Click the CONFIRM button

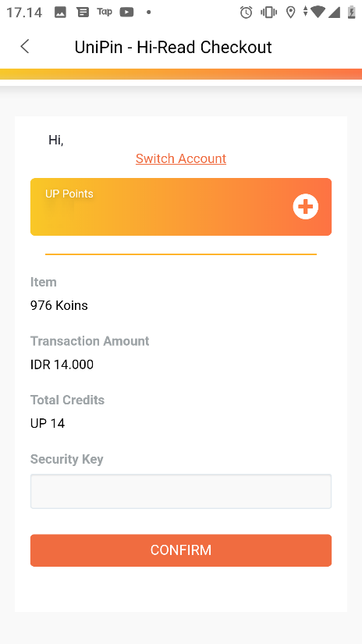(x=181, y=550)
